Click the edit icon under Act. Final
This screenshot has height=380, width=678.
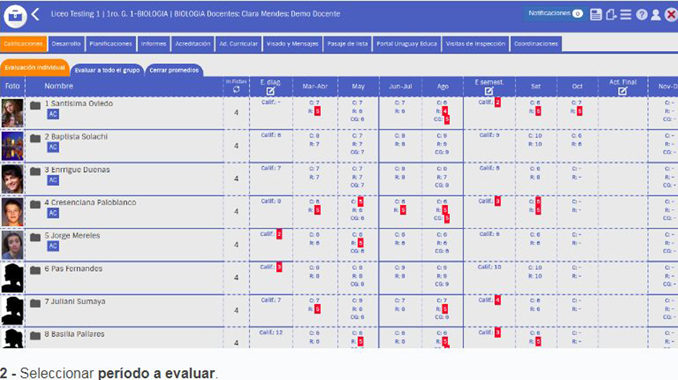tap(622, 91)
